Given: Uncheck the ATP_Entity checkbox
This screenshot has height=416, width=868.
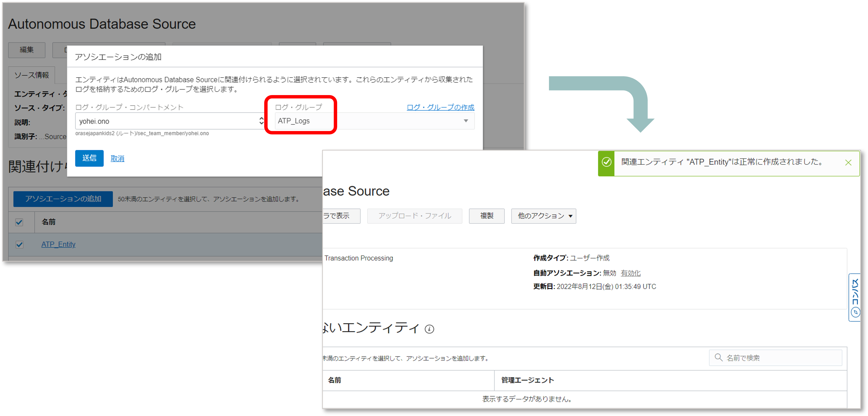Looking at the screenshot, I should [x=19, y=244].
